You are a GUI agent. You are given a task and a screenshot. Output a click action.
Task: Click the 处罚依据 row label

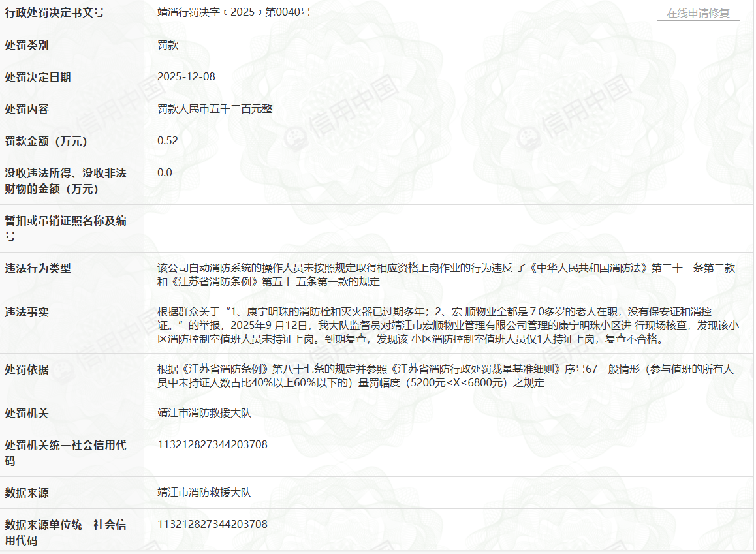click(27, 370)
